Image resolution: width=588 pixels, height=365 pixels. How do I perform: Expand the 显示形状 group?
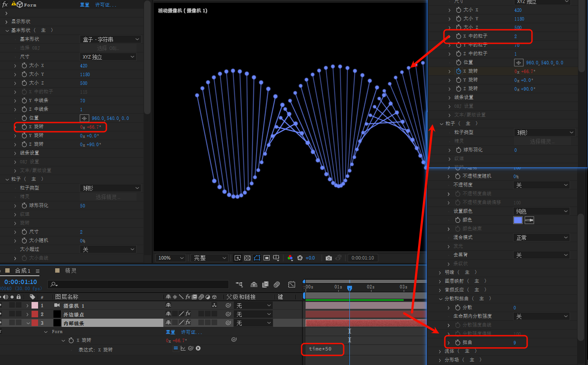(x=7, y=21)
